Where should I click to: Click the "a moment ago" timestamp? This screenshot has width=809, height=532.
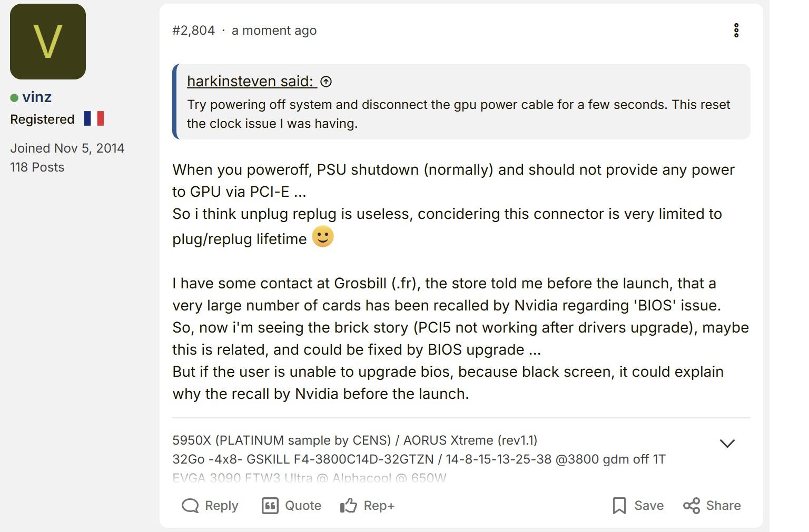pos(274,31)
